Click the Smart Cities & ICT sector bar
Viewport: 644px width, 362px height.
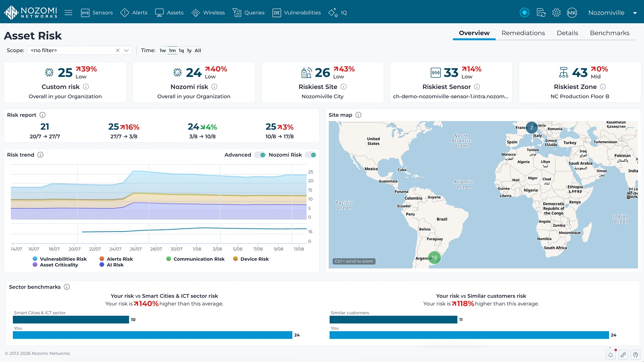click(x=71, y=319)
